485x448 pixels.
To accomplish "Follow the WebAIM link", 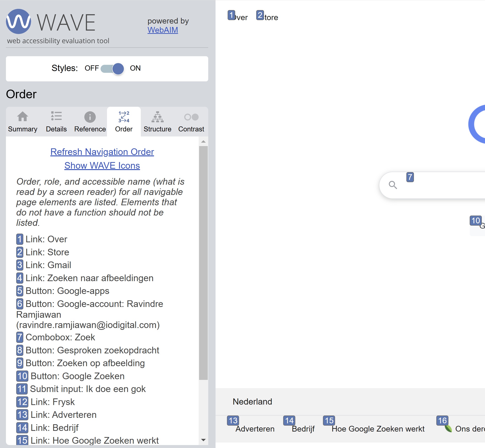I will point(163,30).
